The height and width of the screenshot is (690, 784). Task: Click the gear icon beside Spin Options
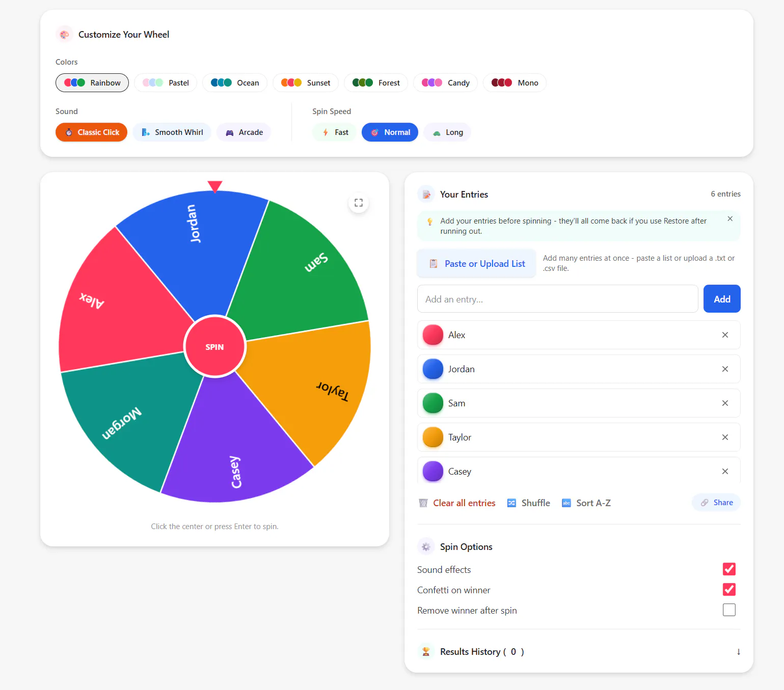click(x=426, y=547)
